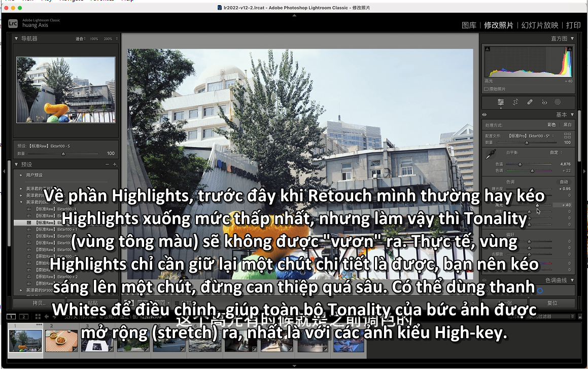
Task: Open the white balance 自定 dropdown
Action: [556, 152]
